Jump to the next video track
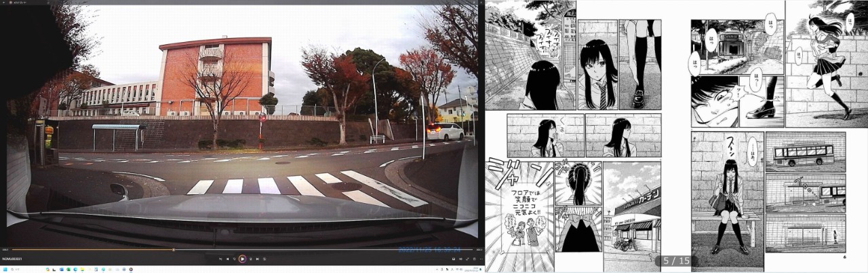 pos(258,259)
